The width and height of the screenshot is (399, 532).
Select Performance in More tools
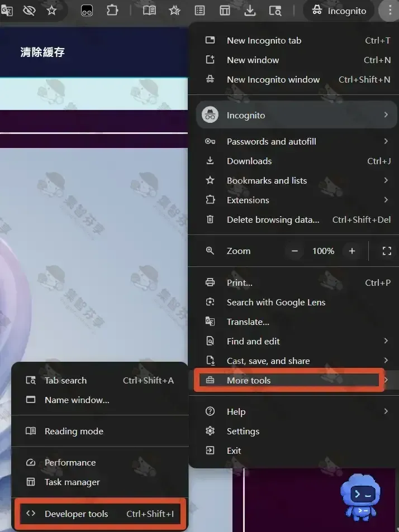coord(100,463)
